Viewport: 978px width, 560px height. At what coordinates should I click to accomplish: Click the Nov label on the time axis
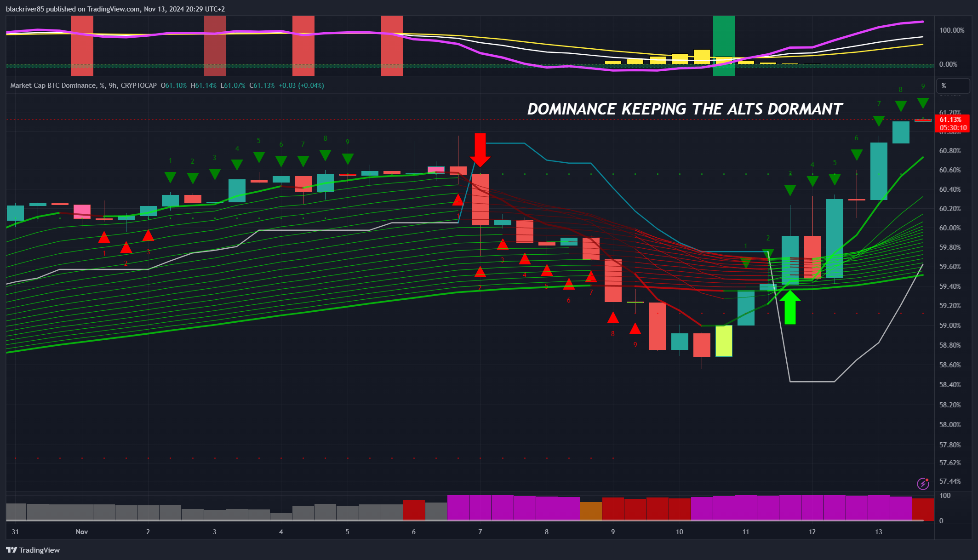coord(82,532)
